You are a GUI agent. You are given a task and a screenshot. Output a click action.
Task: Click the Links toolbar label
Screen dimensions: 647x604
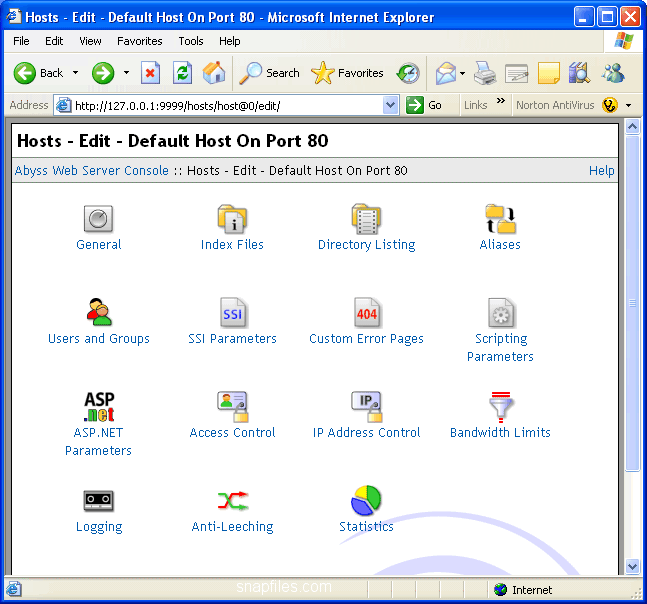pyautogui.click(x=475, y=105)
